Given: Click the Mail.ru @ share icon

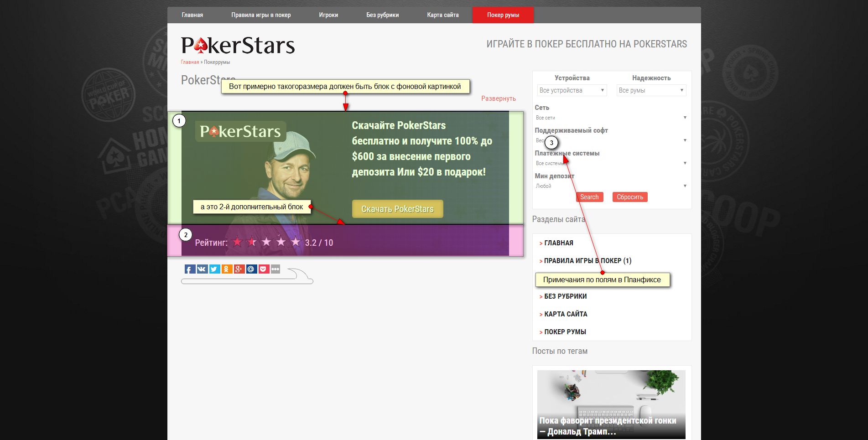Looking at the screenshot, I should click(x=251, y=269).
